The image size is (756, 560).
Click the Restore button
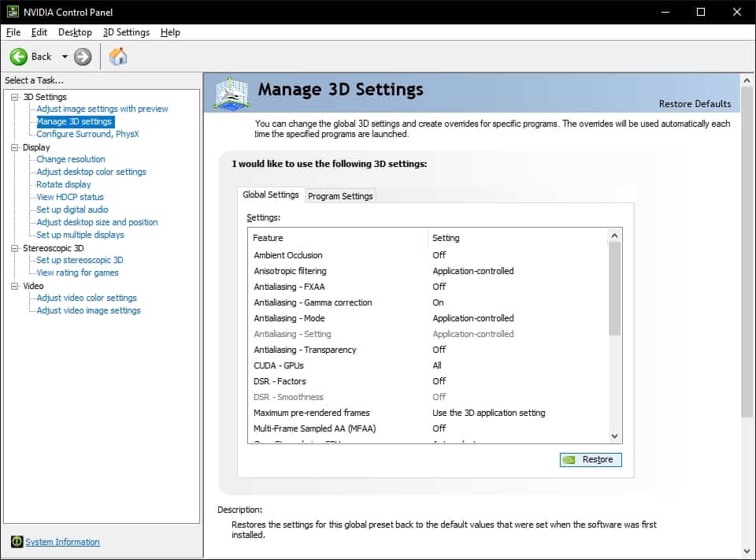click(x=591, y=460)
